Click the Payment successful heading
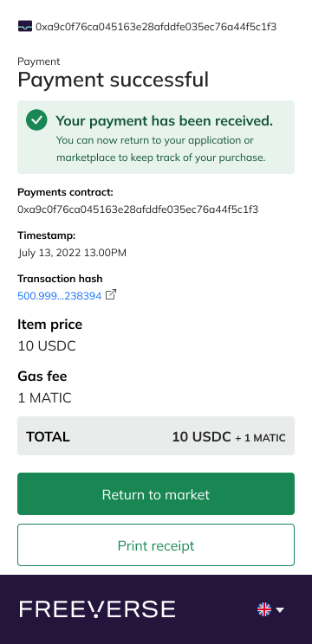 coord(113,80)
